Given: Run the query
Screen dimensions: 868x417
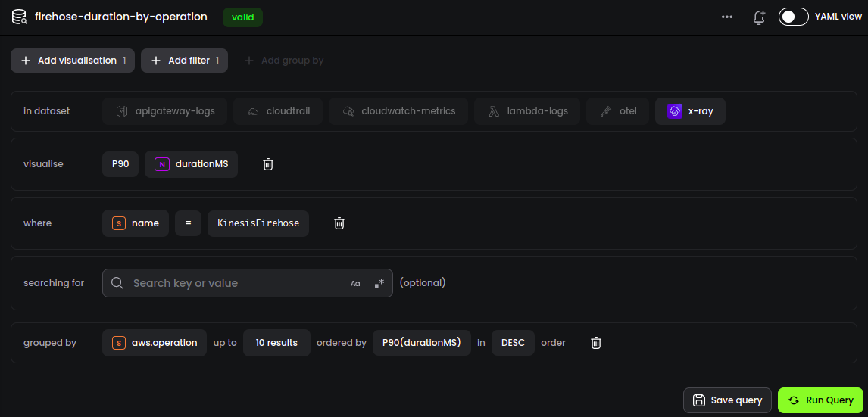Looking at the screenshot, I should (x=820, y=400).
